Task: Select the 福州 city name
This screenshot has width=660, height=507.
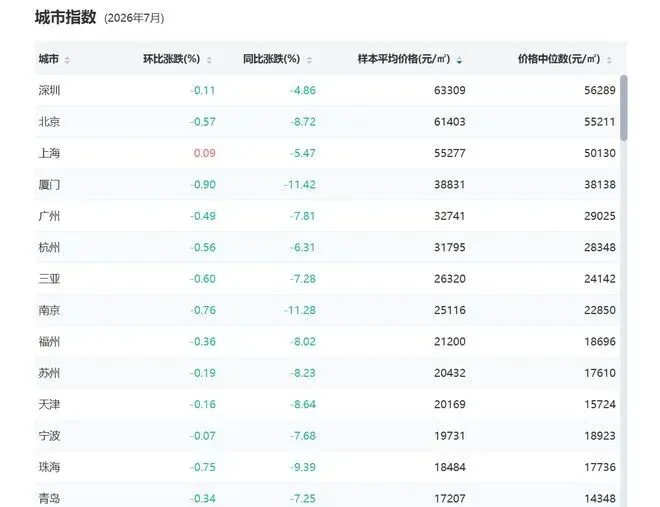Action: [49, 342]
